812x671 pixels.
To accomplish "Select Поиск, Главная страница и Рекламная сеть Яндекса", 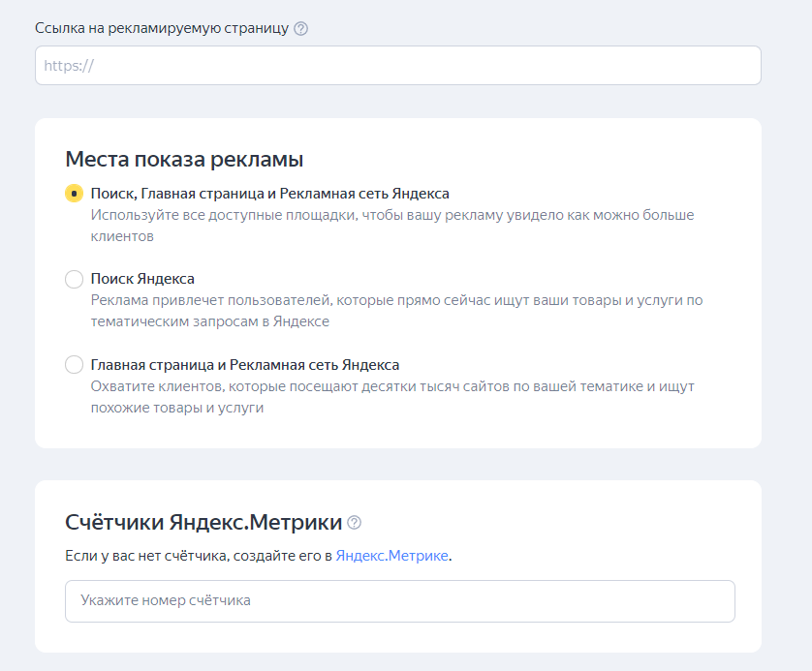I will tap(74, 194).
